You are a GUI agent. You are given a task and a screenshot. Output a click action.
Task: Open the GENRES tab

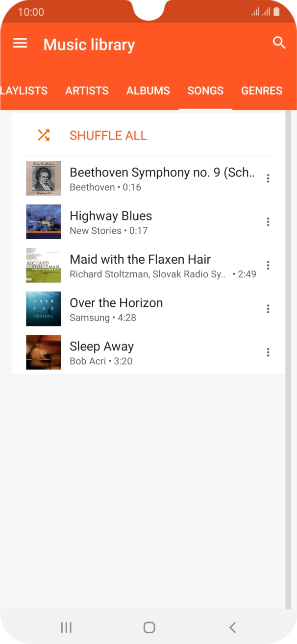pos(262,91)
